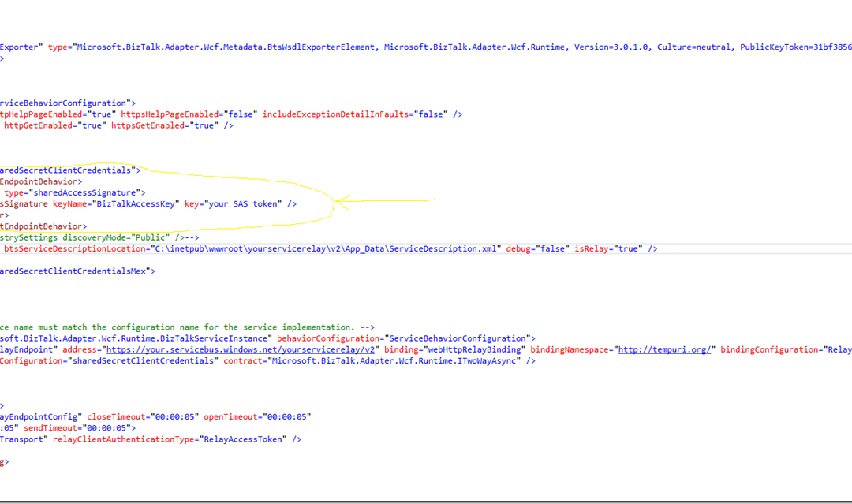Image resolution: width=852 pixels, height=504 pixels.
Task: Click the PublicKeyToken=31bf3856 text
Action: tap(796, 47)
